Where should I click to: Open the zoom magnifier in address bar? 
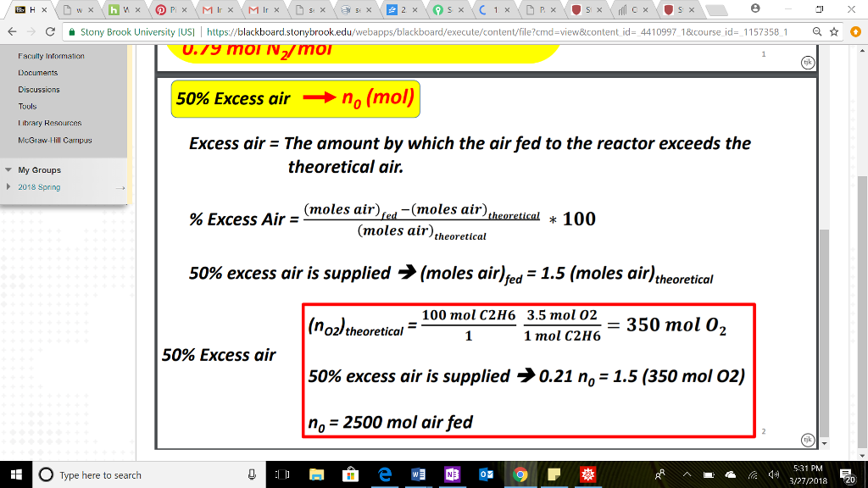(816, 32)
